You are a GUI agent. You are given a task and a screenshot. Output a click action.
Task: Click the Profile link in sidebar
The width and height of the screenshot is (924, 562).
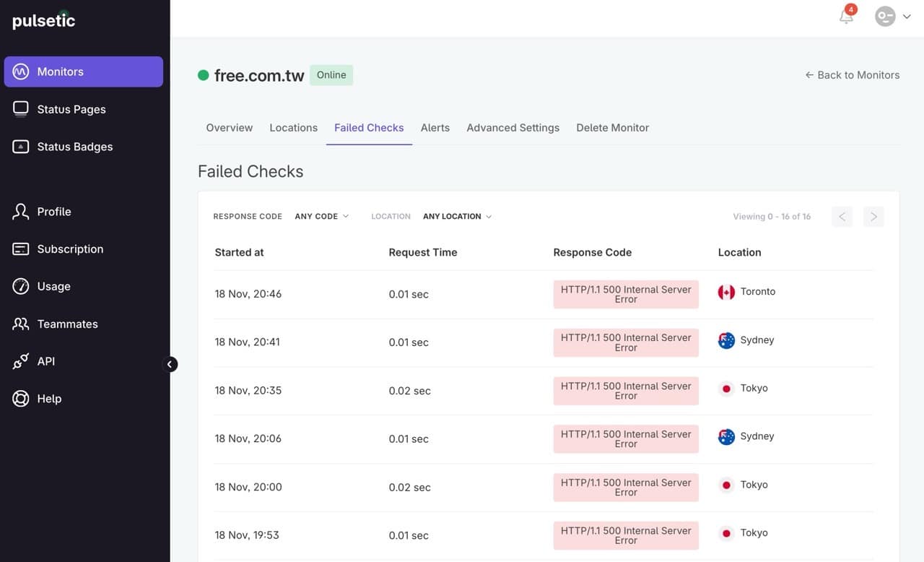pos(53,212)
